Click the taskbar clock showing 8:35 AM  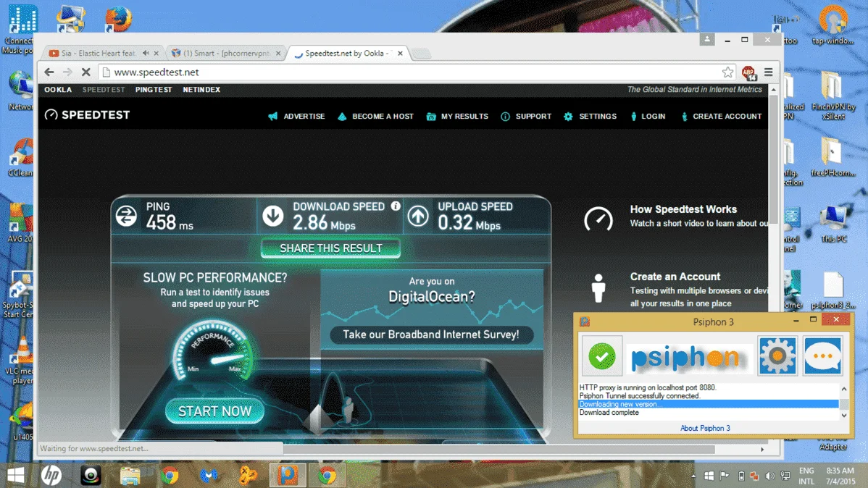point(840,476)
